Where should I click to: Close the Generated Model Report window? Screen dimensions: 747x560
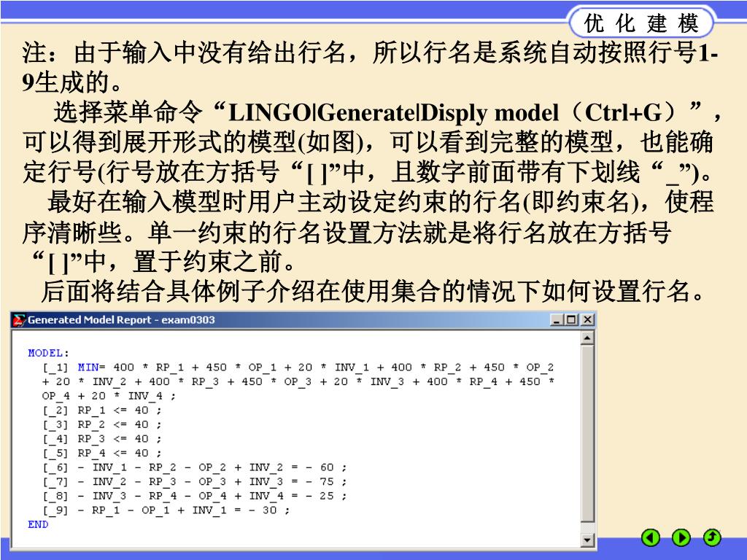[588, 320]
